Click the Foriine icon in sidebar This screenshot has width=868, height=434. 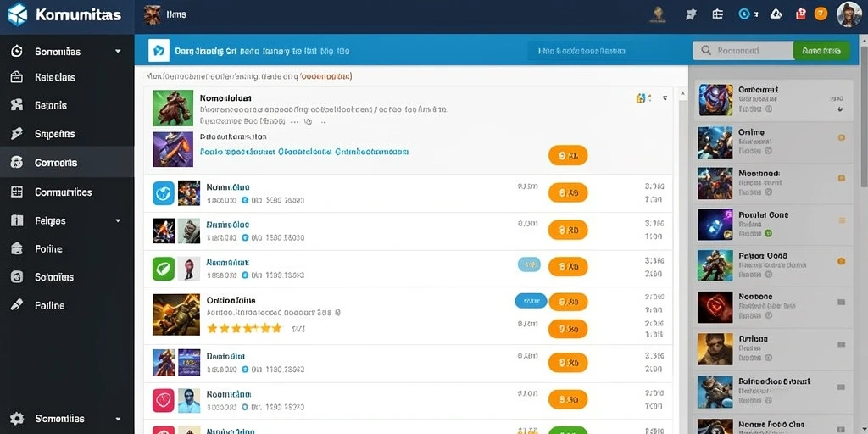(17, 248)
